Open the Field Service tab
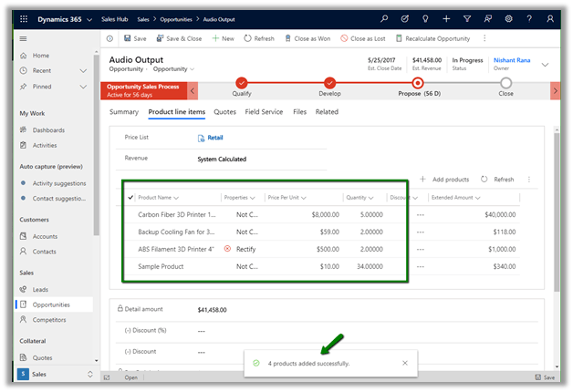Image resolution: width=573 pixels, height=392 pixels. (265, 112)
